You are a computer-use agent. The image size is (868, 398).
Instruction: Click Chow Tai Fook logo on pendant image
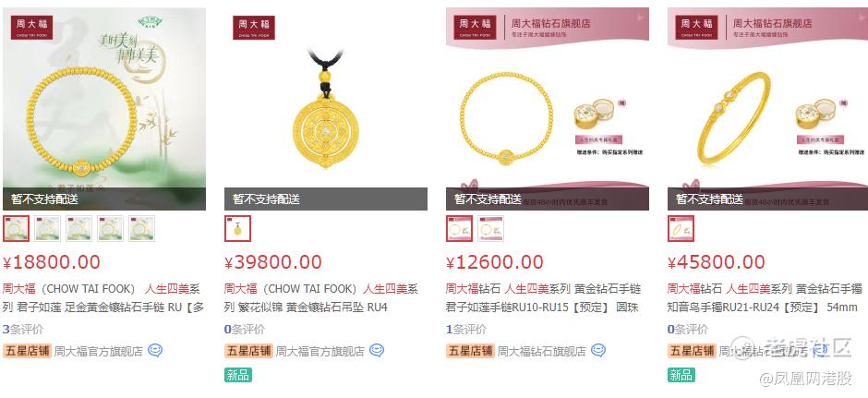pos(254,27)
